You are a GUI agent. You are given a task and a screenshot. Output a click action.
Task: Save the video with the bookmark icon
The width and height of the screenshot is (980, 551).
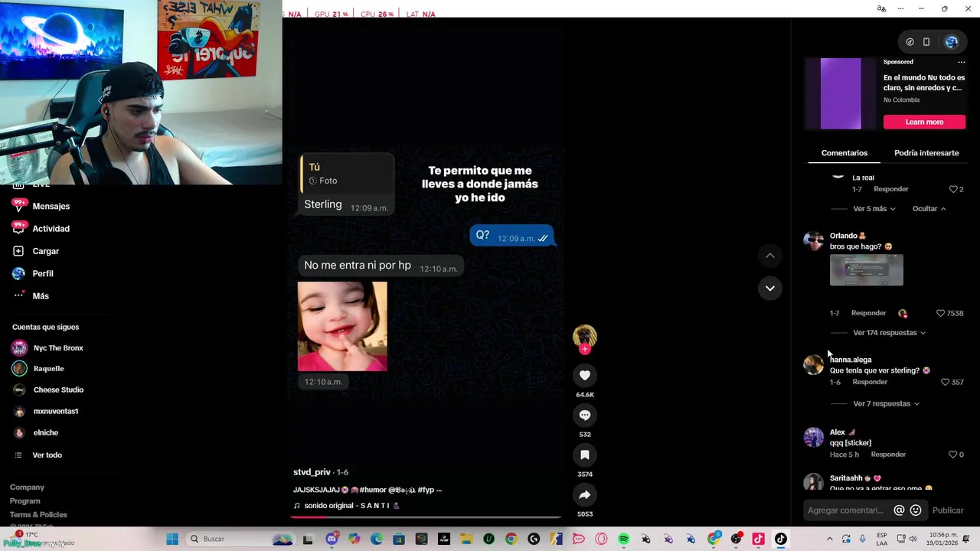[x=584, y=455]
